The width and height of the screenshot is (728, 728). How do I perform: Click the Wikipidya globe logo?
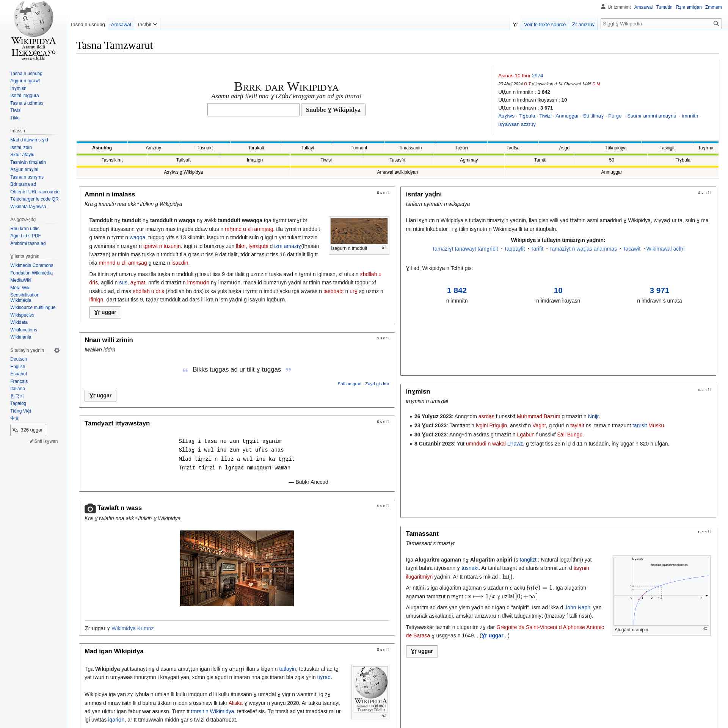click(33, 31)
